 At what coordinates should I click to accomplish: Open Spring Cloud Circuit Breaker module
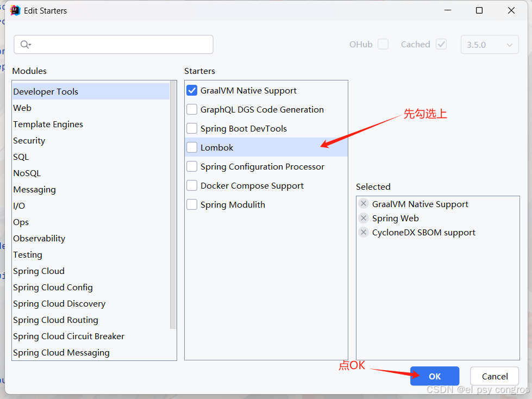tap(91, 336)
